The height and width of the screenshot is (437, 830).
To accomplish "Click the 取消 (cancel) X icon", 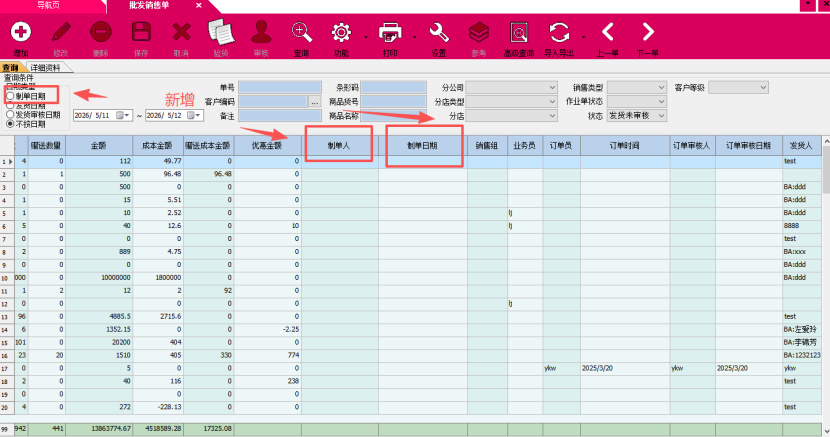I will 181,32.
